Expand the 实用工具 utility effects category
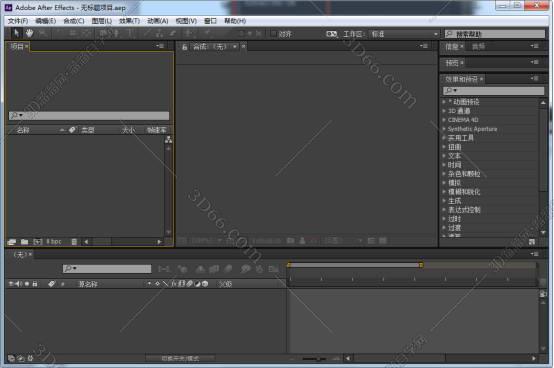The width and height of the screenshot is (554, 368). (x=444, y=138)
